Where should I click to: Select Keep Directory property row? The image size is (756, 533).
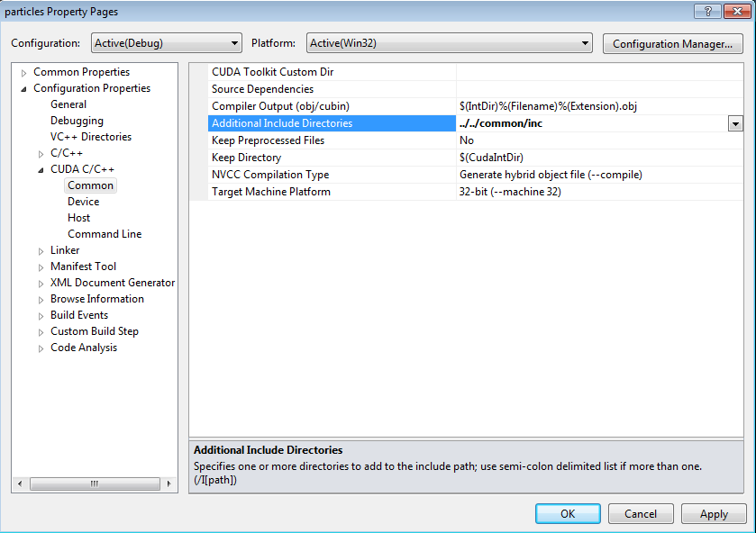click(x=332, y=158)
